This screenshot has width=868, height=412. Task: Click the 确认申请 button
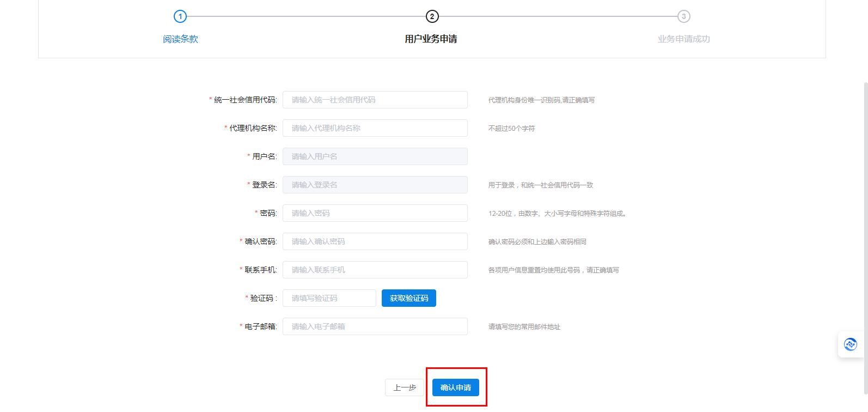pos(455,387)
